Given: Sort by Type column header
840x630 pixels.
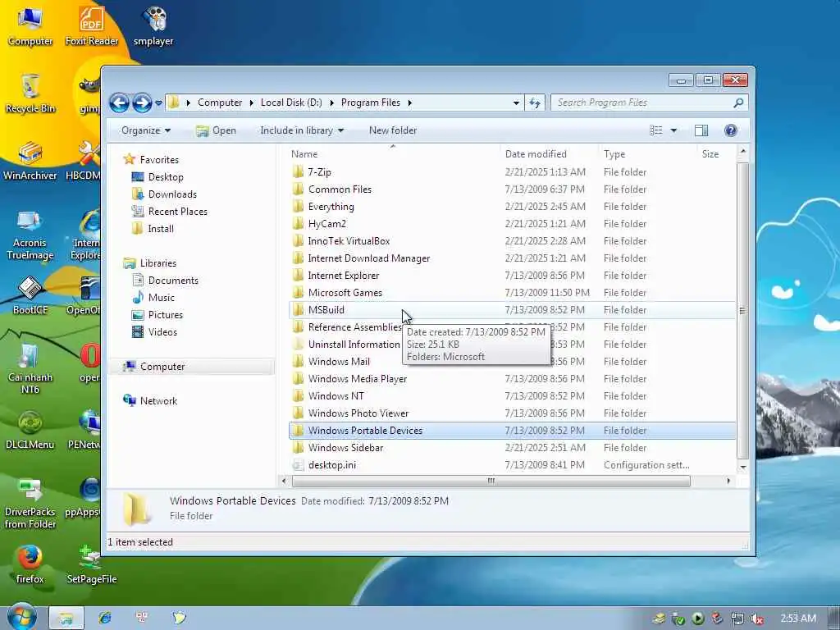Looking at the screenshot, I should point(614,154).
